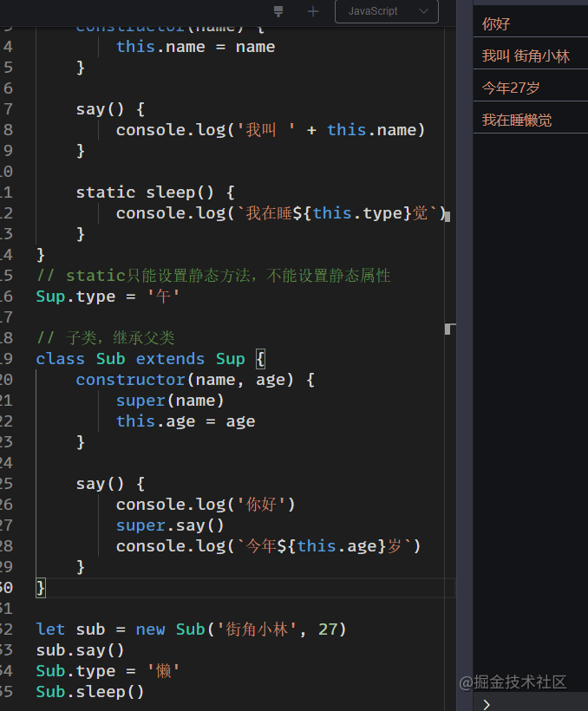
Task: Click the closing brace on the highlighted line
Action: coord(41,588)
